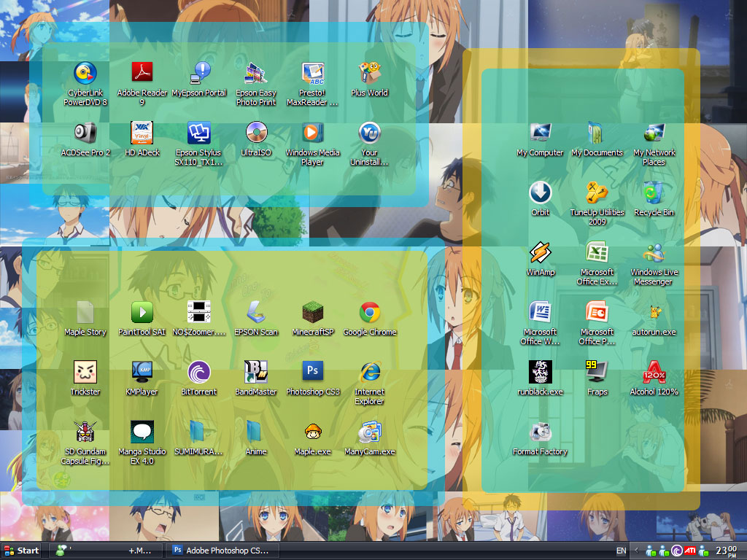Select the Trickster icon
Viewport: 747px width, 560px height.
[x=85, y=372]
